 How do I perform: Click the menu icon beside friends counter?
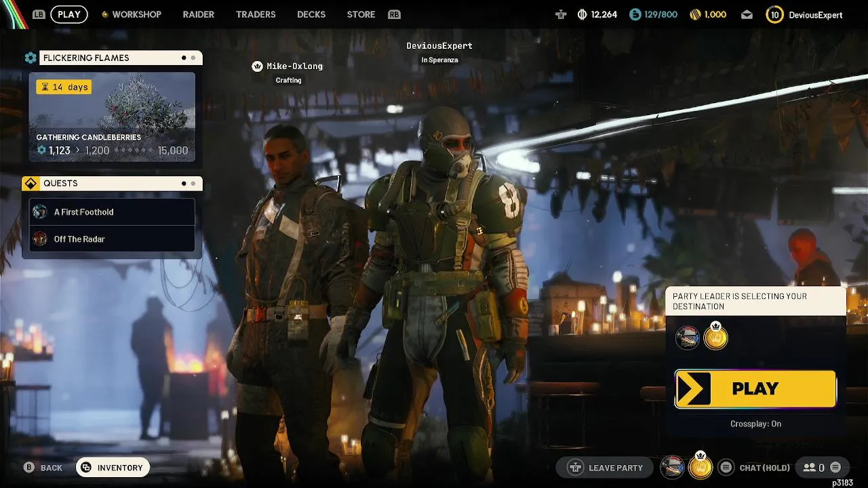(835, 468)
